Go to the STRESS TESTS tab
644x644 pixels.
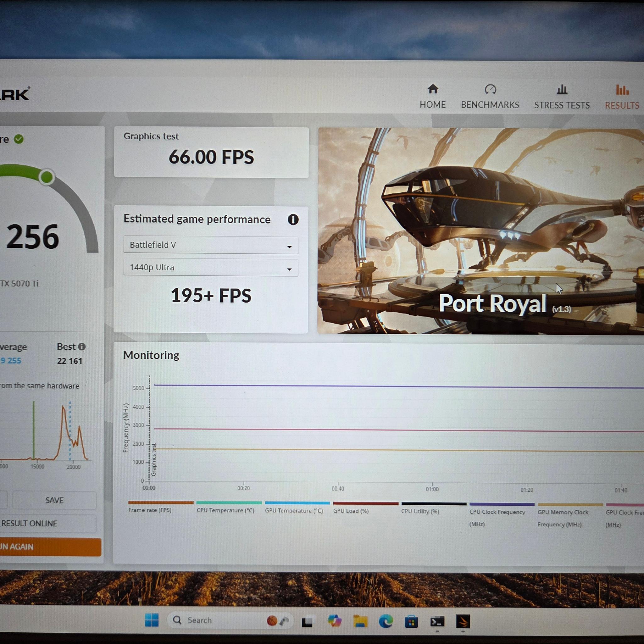562,97
